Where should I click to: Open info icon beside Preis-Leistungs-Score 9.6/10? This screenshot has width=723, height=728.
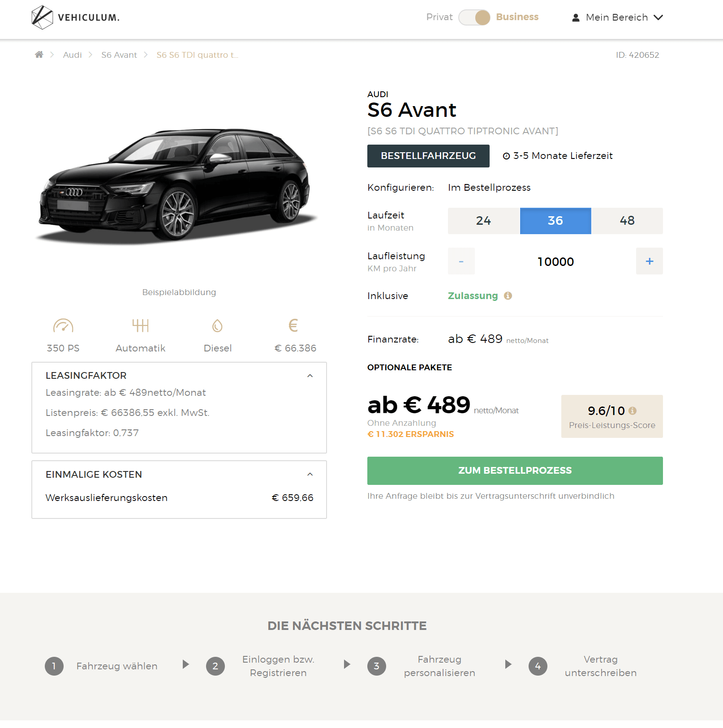pyautogui.click(x=632, y=411)
